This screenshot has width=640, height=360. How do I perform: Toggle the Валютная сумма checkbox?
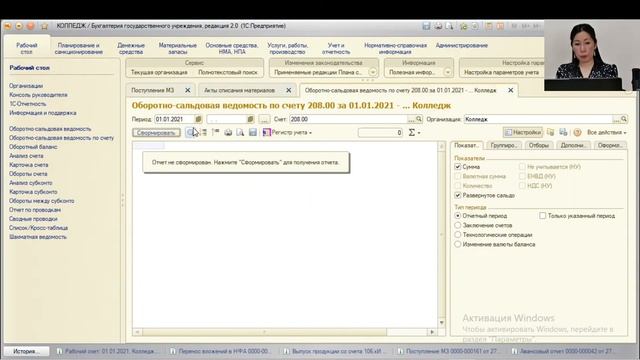click(458, 176)
